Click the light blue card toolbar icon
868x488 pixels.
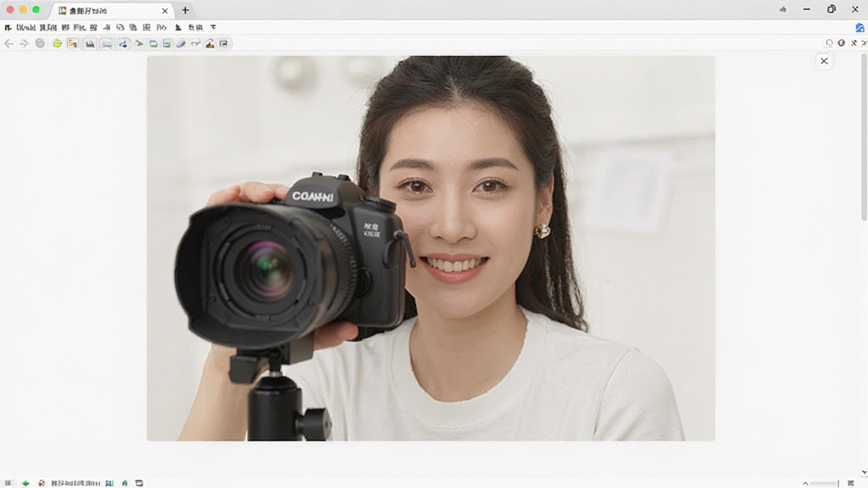pos(106,43)
